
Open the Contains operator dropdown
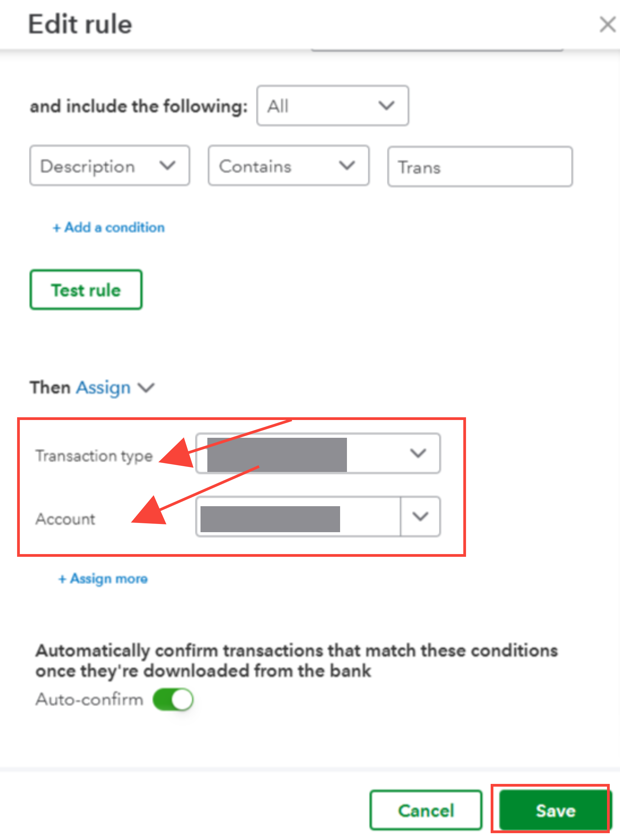click(x=288, y=166)
